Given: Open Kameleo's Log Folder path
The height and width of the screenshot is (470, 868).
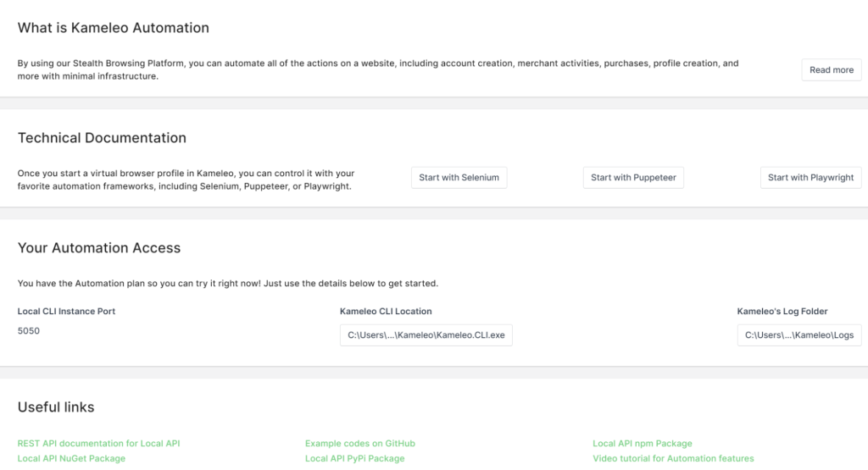Looking at the screenshot, I should click(798, 335).
